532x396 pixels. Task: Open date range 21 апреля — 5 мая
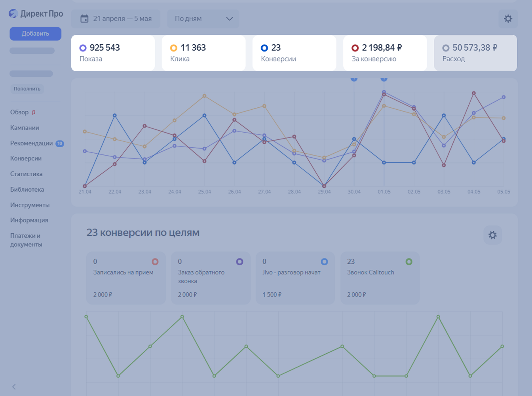(116, 19)
